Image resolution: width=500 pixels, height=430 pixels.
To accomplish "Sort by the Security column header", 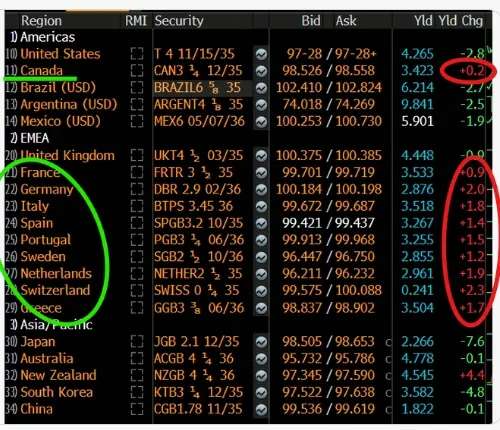I will coord(179,21).
